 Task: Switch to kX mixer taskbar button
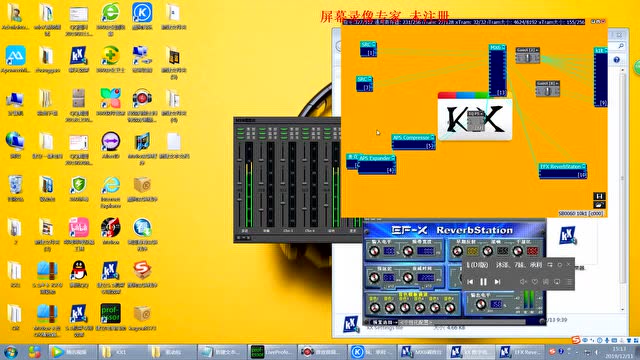(x=421, y=352)
